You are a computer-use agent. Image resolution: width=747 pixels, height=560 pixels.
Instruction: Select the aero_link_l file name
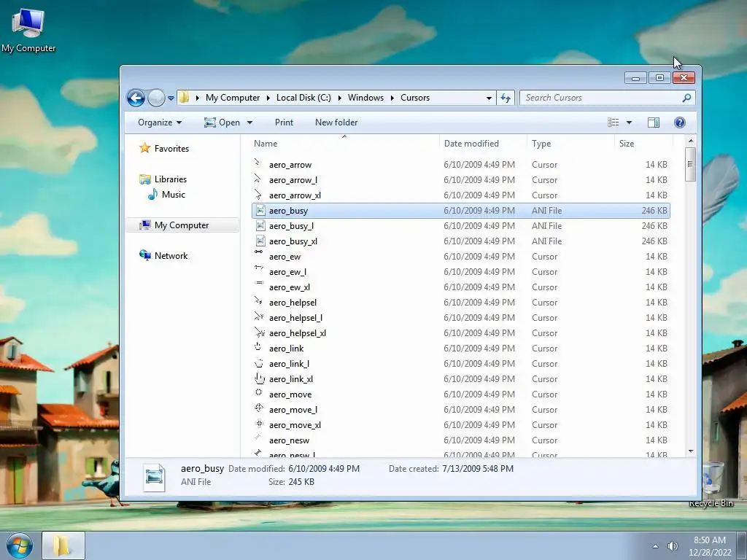pyautogui.click(x=289, y=364)
